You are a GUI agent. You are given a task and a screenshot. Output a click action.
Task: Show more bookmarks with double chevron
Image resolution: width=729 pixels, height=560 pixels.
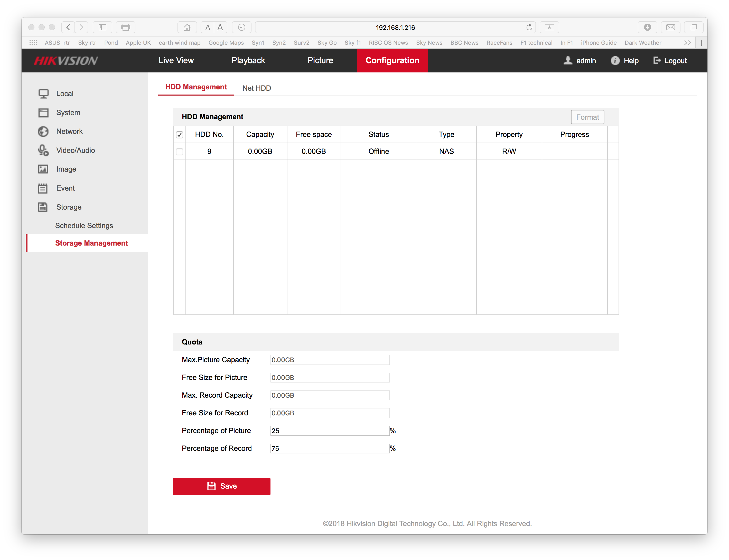[x=687, y=43]
